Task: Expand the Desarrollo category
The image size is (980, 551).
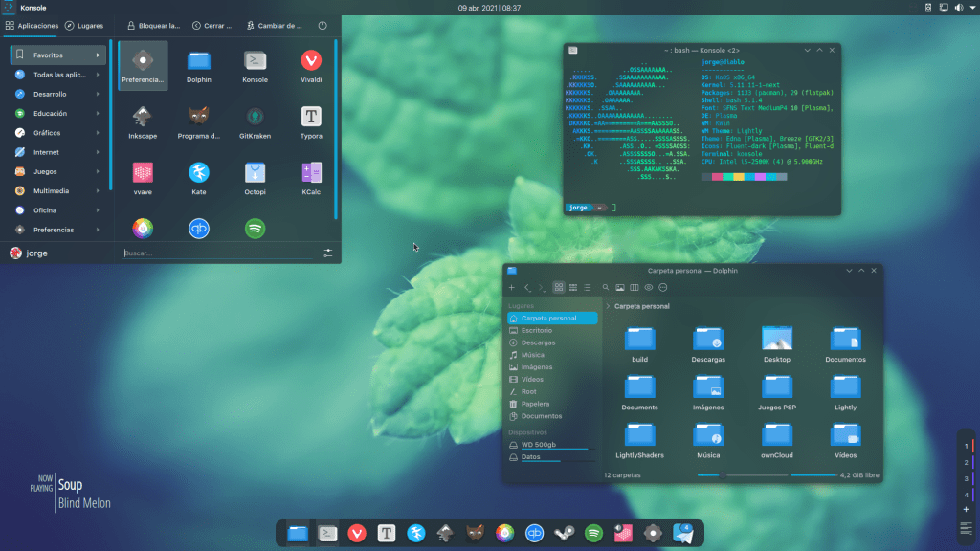Action: (57, 94)
